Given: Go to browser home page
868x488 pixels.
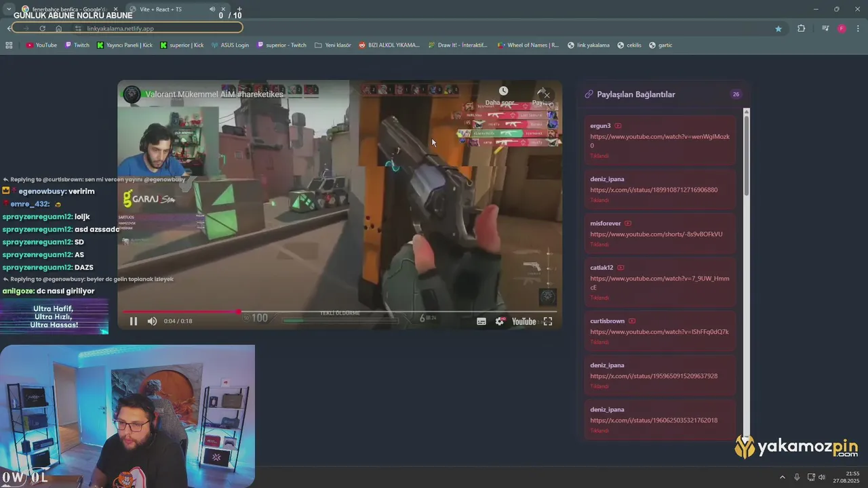Looking at the screenshot, I should coord(59,28).
